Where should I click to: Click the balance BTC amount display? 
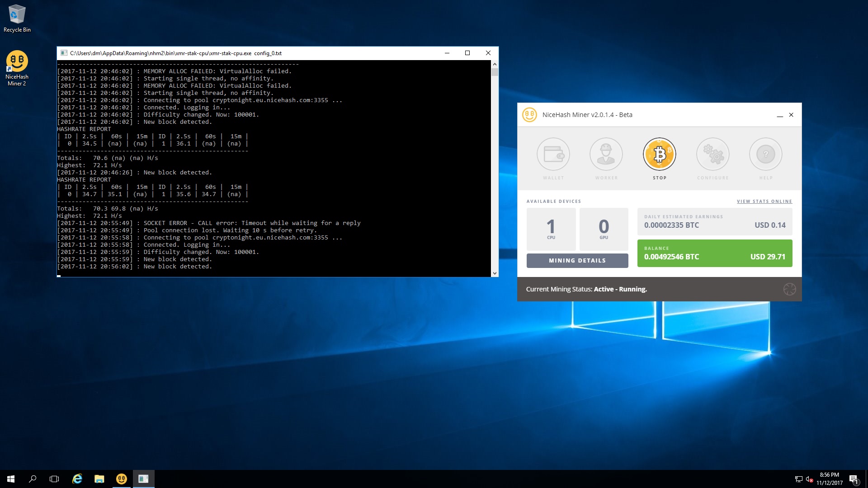pyautogui.click(x=672, y=256)
